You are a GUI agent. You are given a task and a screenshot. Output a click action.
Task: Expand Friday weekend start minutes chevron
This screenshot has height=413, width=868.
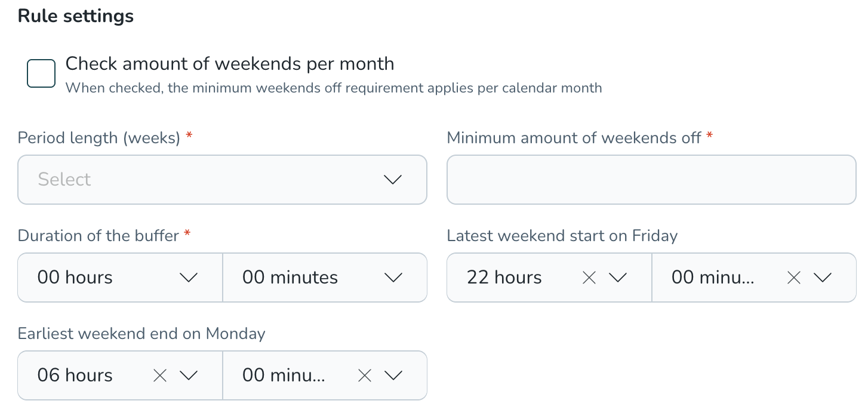(x=822, y=278)
